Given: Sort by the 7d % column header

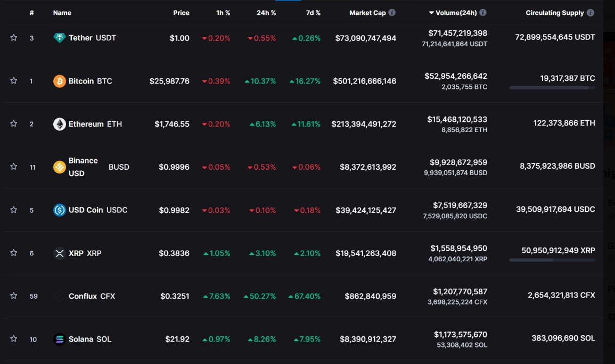Looking at the screenshot, I should (x=313, y=13).
